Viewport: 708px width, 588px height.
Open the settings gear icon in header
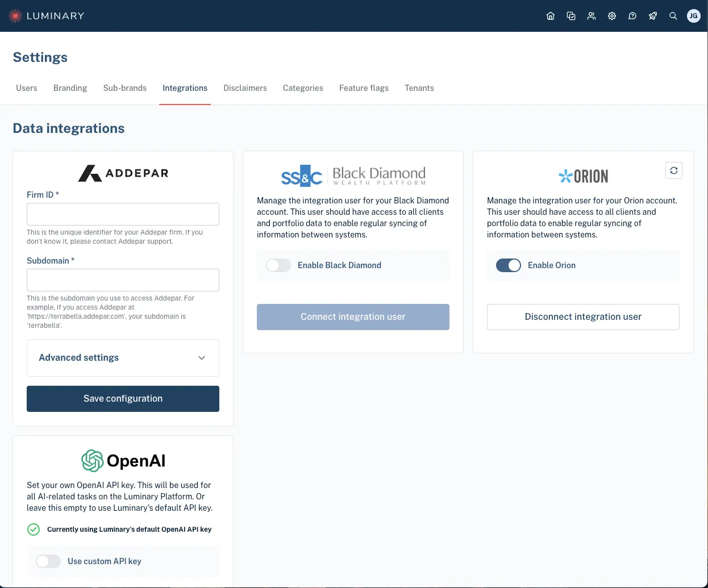[612, 16]
